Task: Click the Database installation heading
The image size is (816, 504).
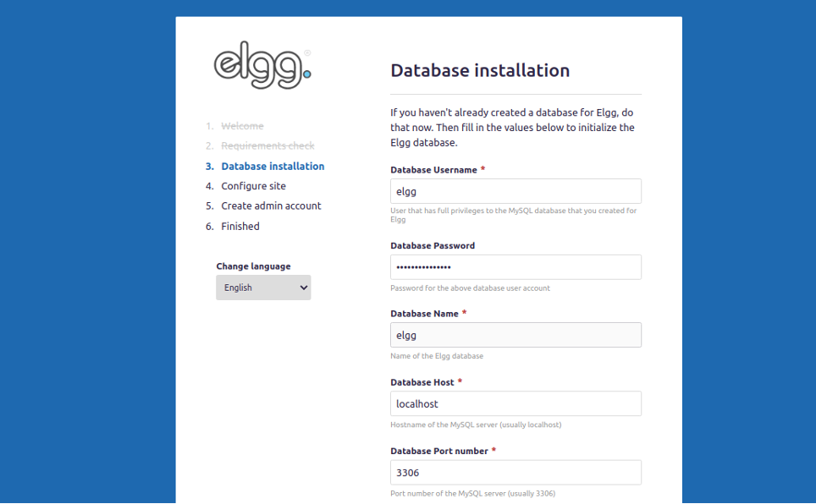Action: [480, 70]
